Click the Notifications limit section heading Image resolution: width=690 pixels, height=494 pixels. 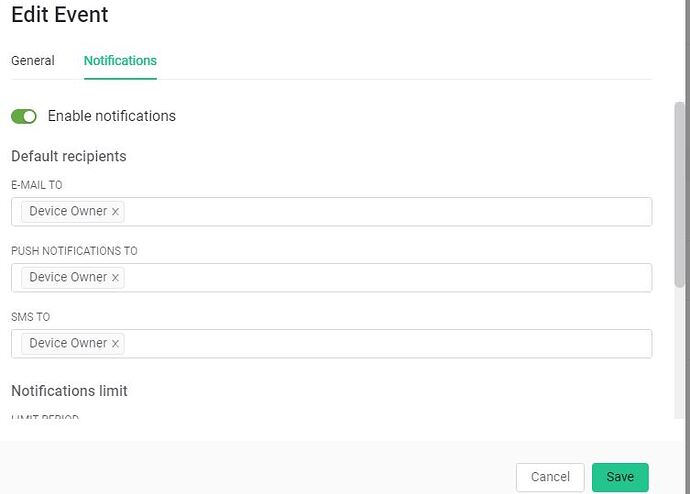tap(69, 391)
